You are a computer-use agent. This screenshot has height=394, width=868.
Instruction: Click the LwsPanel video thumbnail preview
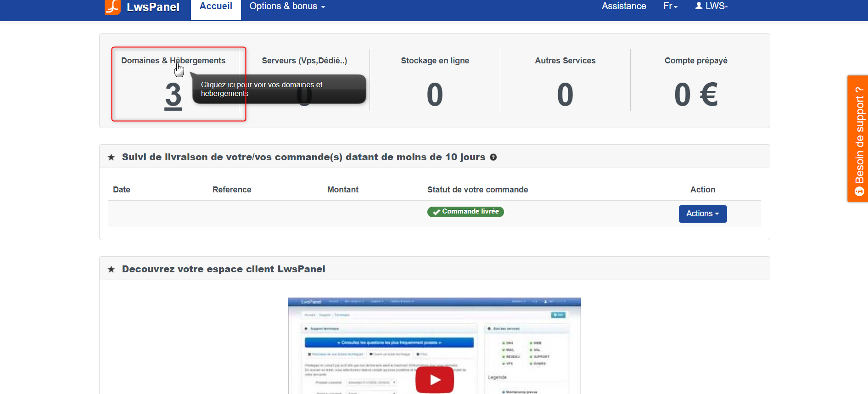pos(435,346)
